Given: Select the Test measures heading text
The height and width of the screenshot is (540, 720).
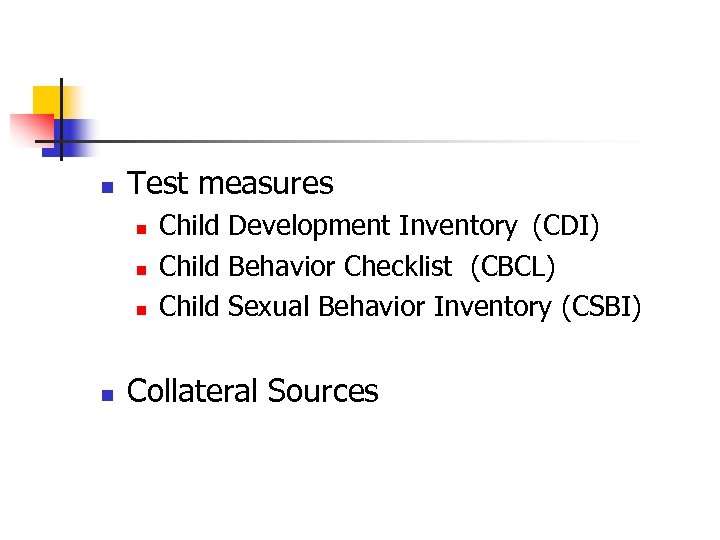Looking at the screenshot, I should 231,184.
